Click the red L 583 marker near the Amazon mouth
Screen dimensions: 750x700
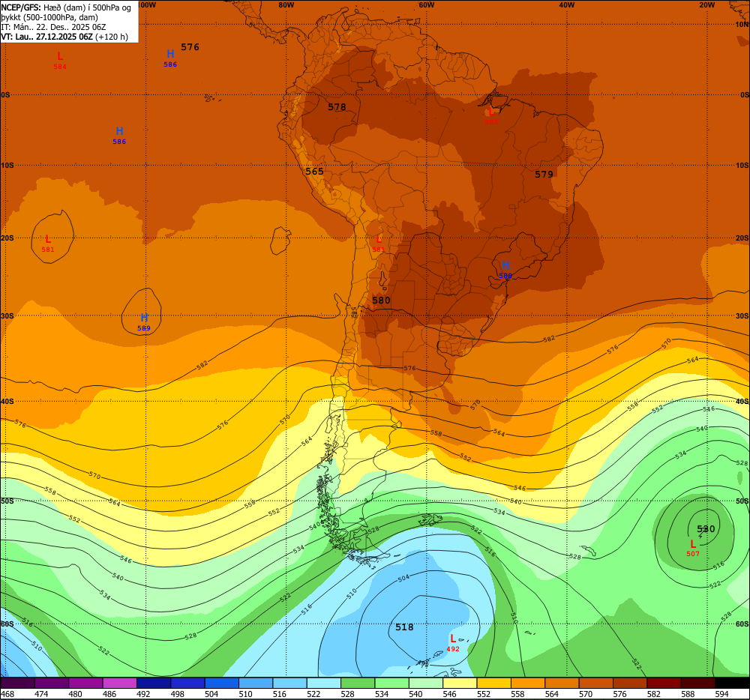(491, 112)
